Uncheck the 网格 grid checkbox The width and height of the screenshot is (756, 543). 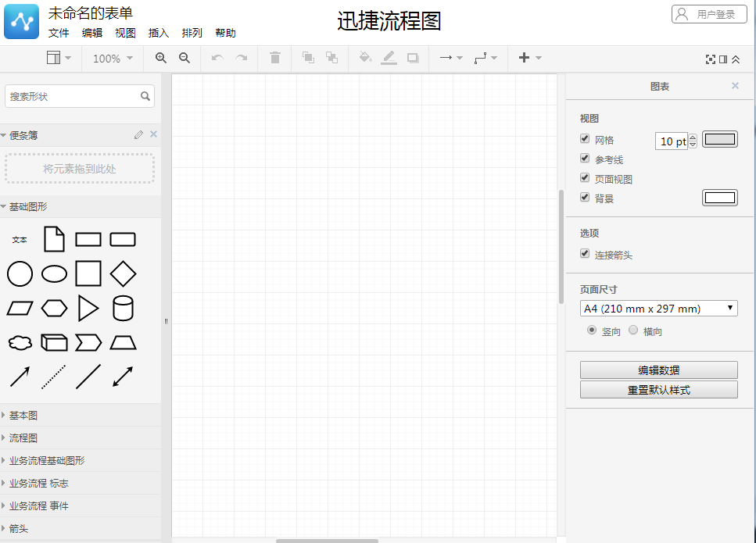pos(585,138)
